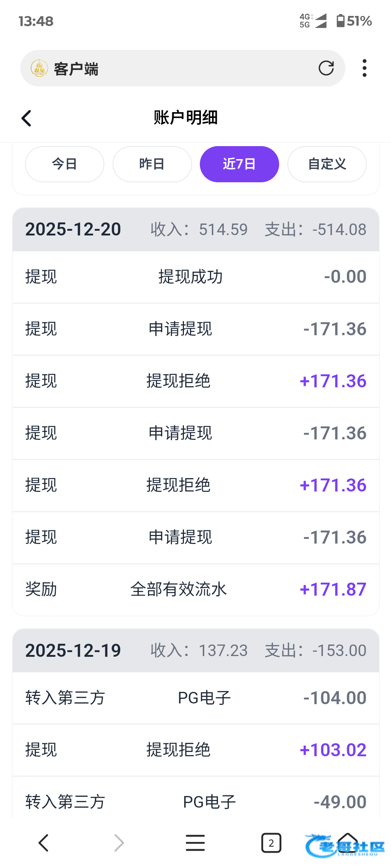Go to the browser home page
The width and height of the screenshot is (391, 868).
click(348, 843)
